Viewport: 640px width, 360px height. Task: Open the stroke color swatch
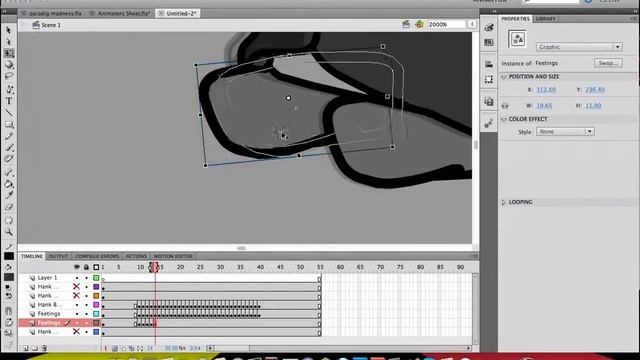coord(9,256)
